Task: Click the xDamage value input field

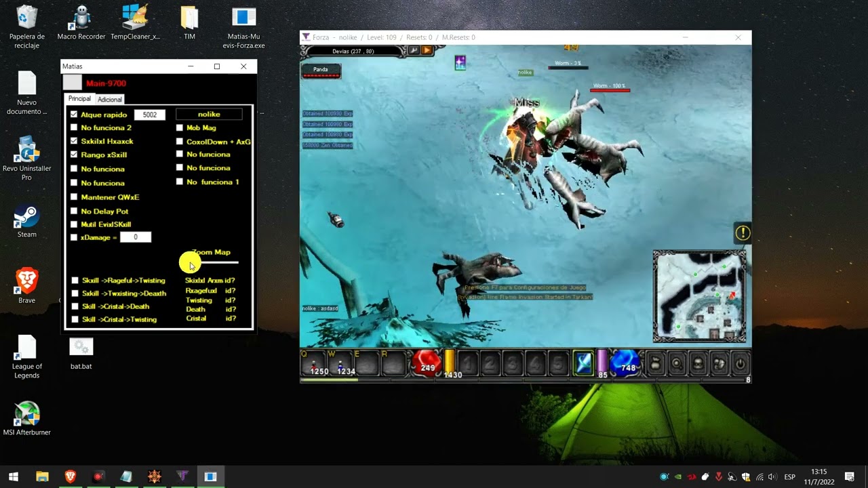Action: point(136,237)
